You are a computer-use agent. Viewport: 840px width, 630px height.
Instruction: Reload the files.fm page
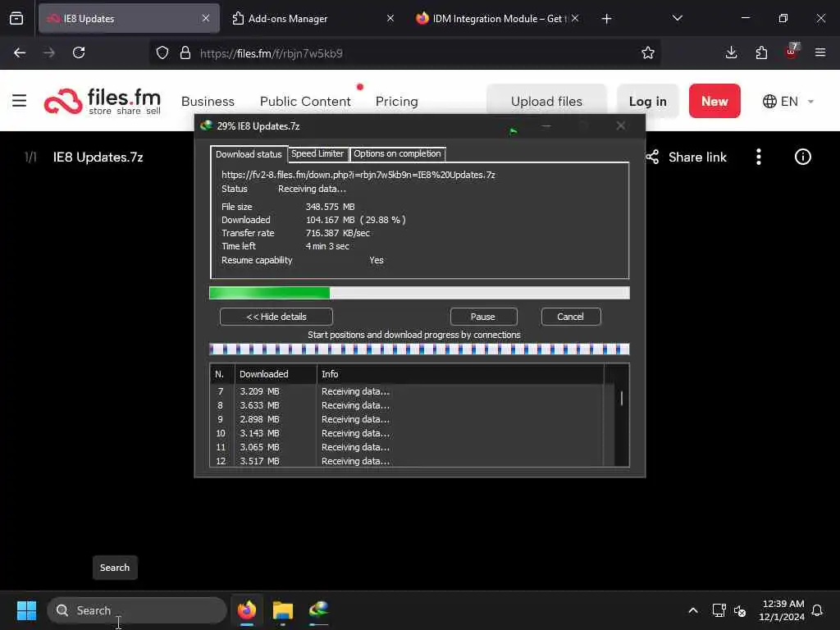tap(79, 53)
